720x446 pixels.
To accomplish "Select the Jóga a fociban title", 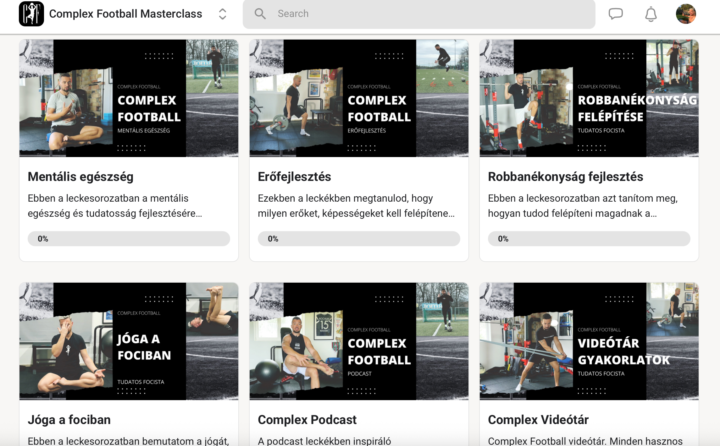I will (x=69, y=420).
